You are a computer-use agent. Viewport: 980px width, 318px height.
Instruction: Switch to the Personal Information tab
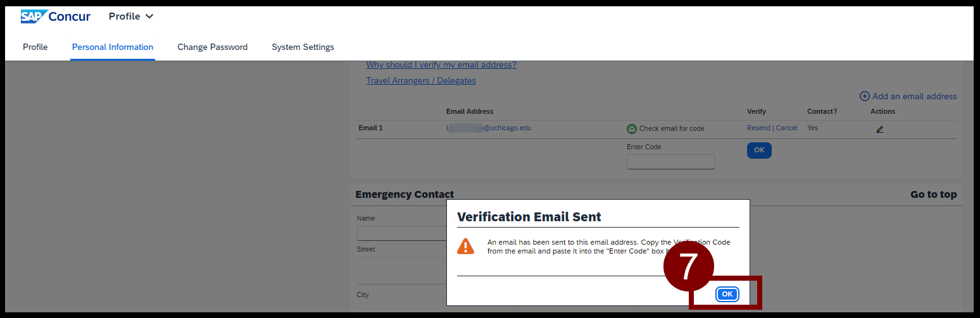pos(113,47)
